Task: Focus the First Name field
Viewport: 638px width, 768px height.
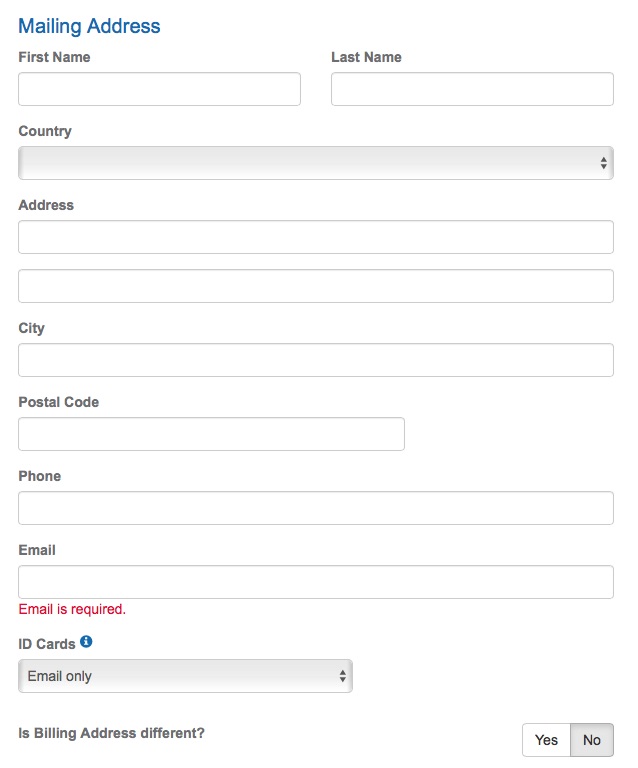Action: pyautogui.click(x=159, y=89)
